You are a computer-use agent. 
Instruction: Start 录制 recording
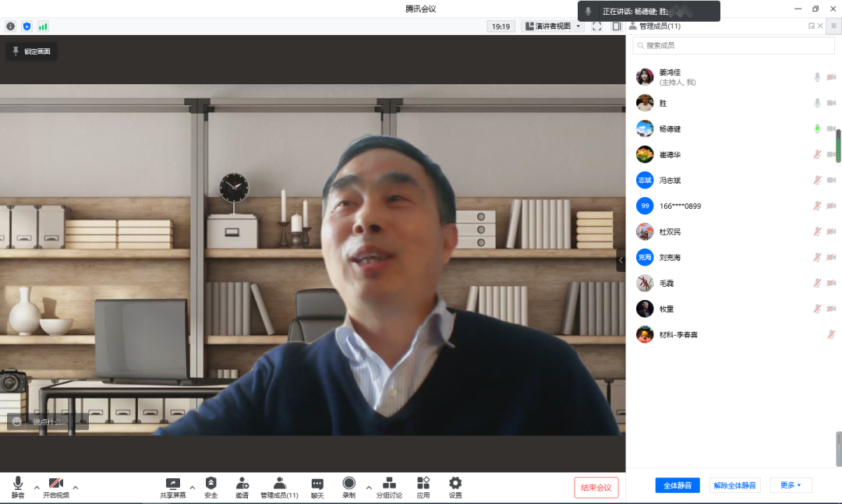[348, 487]
